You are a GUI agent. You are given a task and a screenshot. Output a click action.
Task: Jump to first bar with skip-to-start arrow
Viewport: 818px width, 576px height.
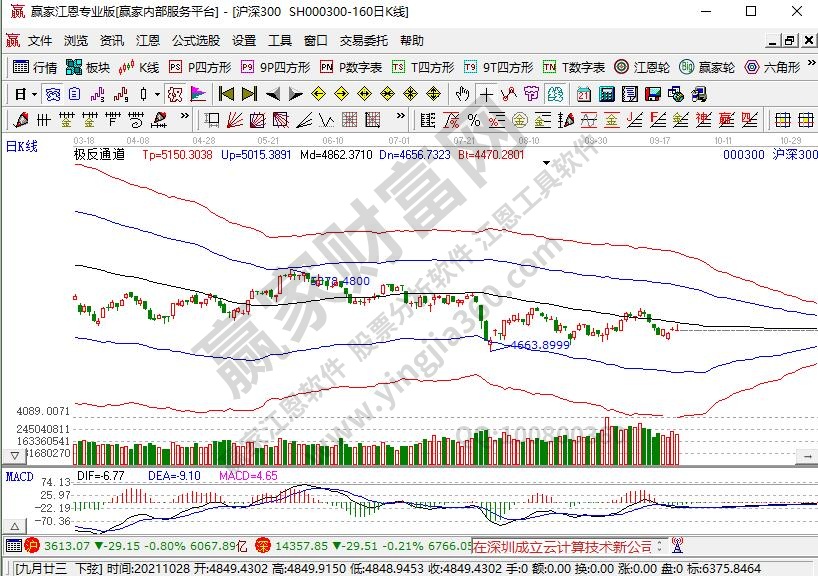pyautogui.click(x=226, y=94)
